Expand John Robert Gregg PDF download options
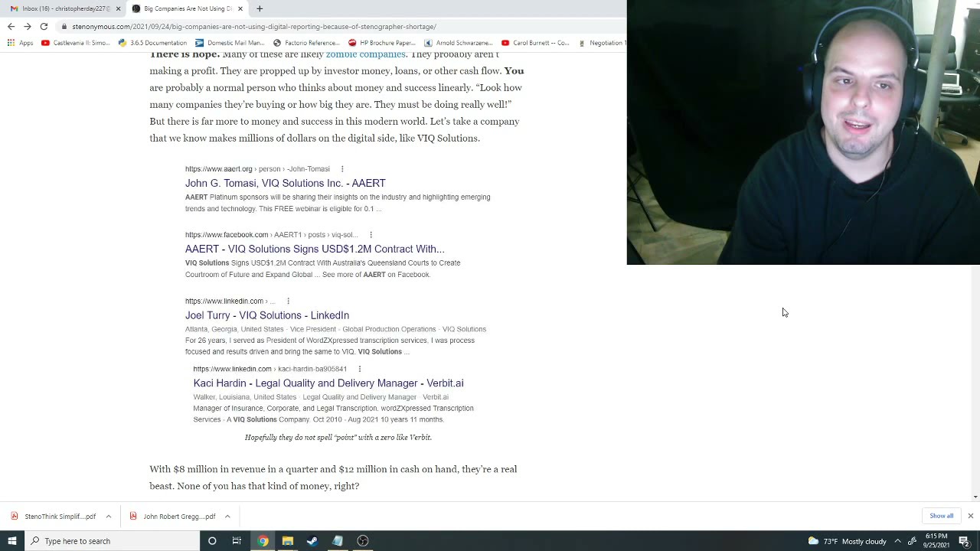The width and height of the screenshot is (980, 551). (x=227, y=517)
